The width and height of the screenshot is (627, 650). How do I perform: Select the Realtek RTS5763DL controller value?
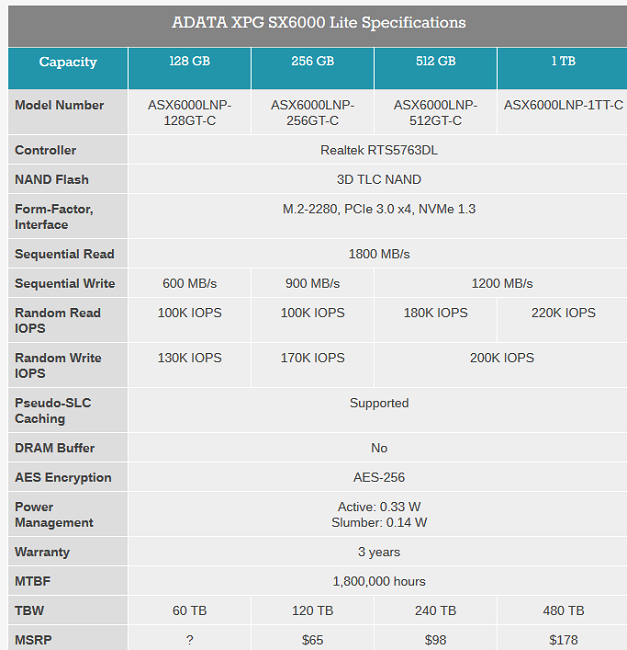379,150
